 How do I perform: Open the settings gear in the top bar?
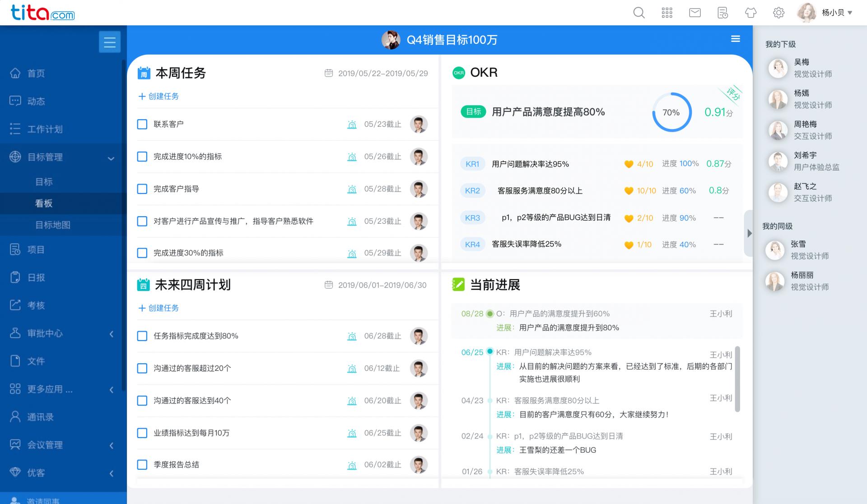pyautogui.click(x=778, y=13)
